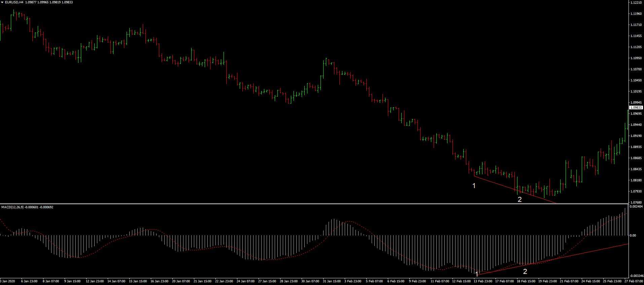The image size is (644, 285).
Task: Click the 1.12210 price scale label
Action: tap(636, 3)
